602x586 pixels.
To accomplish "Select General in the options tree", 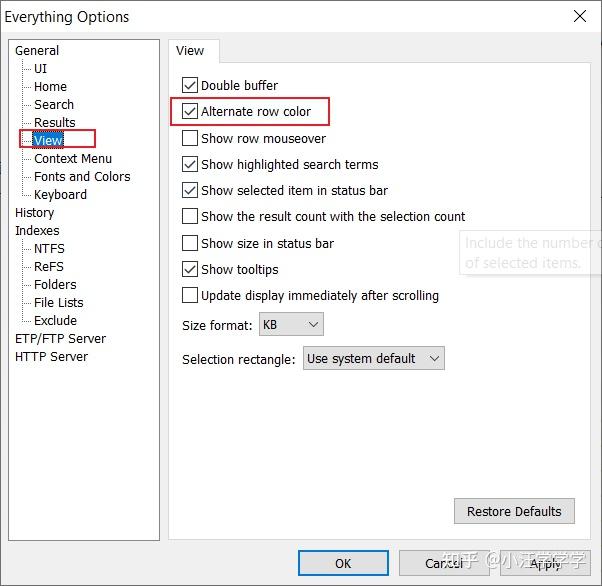I will point(37,50).
